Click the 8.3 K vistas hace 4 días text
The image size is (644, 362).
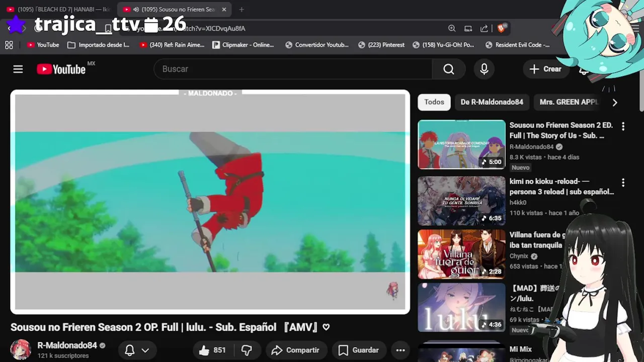(x=544, y=157)
